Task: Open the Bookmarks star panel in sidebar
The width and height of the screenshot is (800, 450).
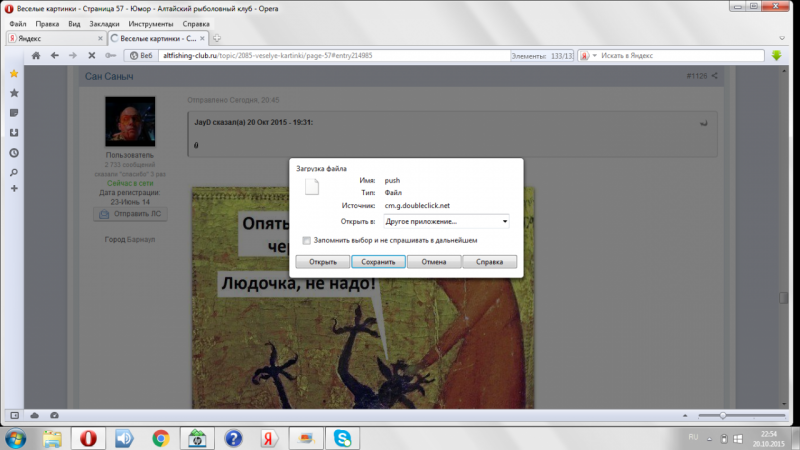Action: [x=14, y=74]
